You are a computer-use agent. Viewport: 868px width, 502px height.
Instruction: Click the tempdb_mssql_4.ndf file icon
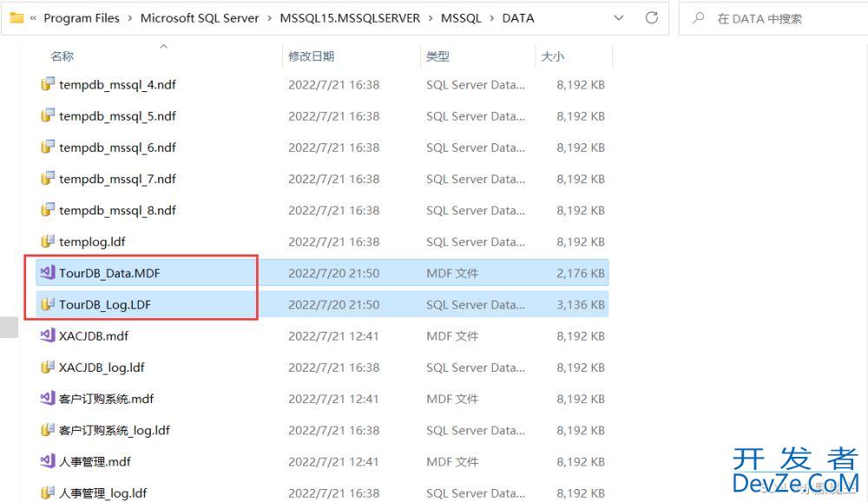click(x=48, y=84)
